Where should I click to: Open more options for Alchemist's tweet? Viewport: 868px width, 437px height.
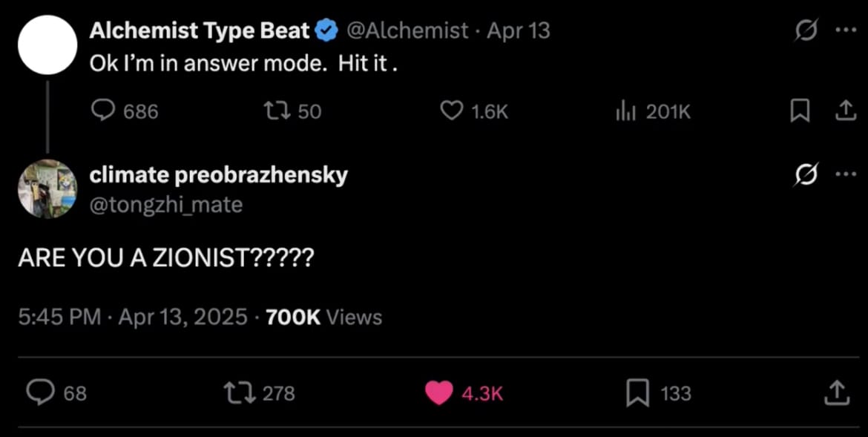[845, 30]
